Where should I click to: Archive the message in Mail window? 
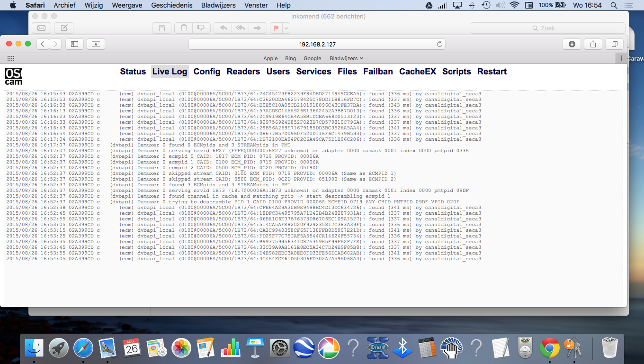tap(161, 28)
